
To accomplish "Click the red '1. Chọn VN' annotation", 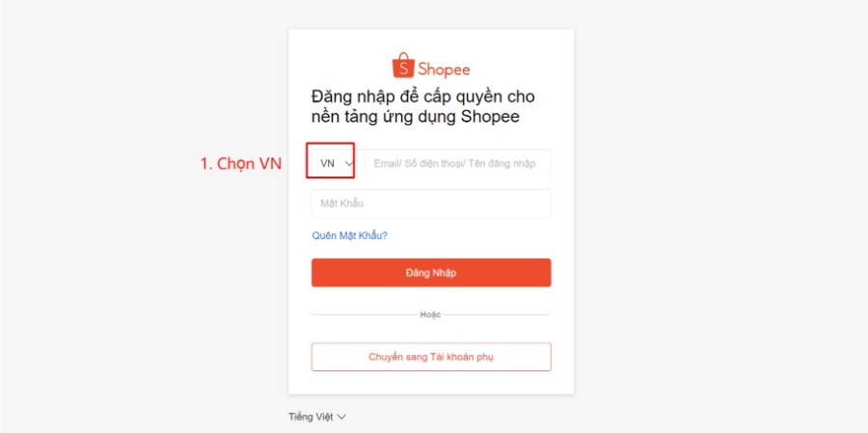I will (241, 163).
